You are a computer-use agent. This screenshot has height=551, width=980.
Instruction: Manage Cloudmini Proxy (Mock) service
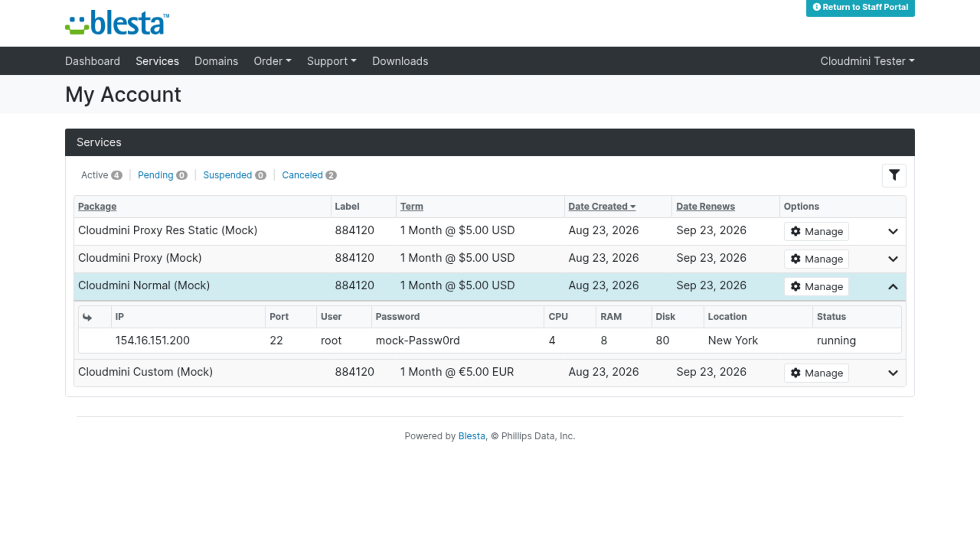(x=816, y=259)
